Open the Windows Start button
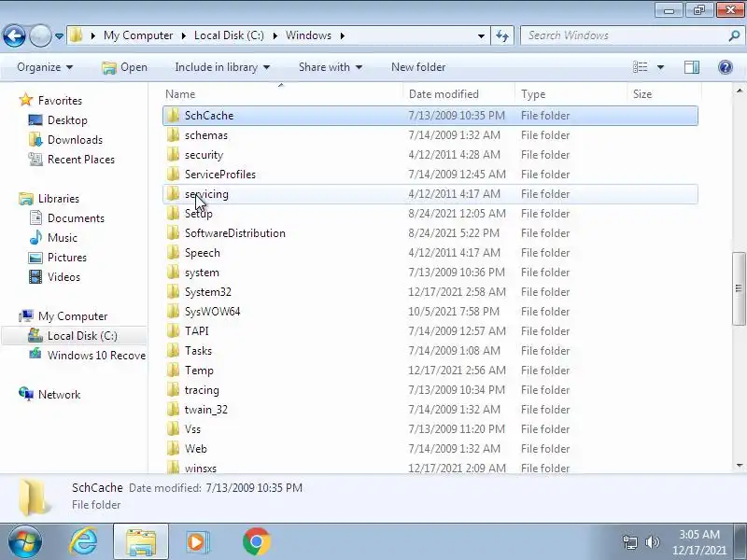747x560 pixels. coord(24,541)
